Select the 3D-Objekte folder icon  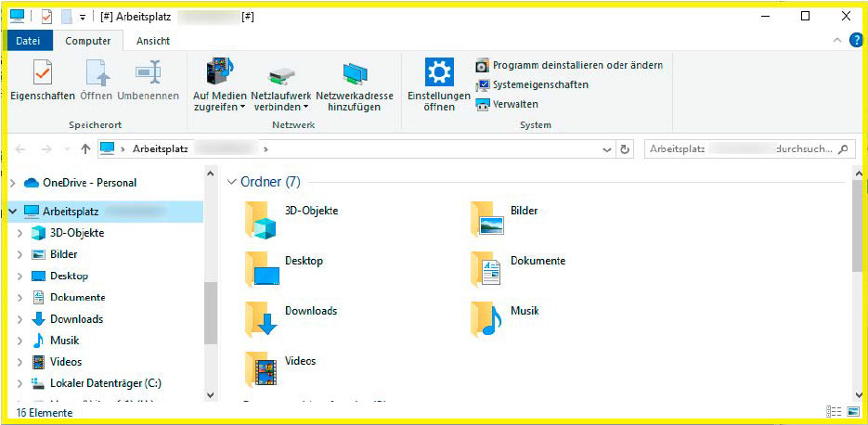tap(262, 219)
